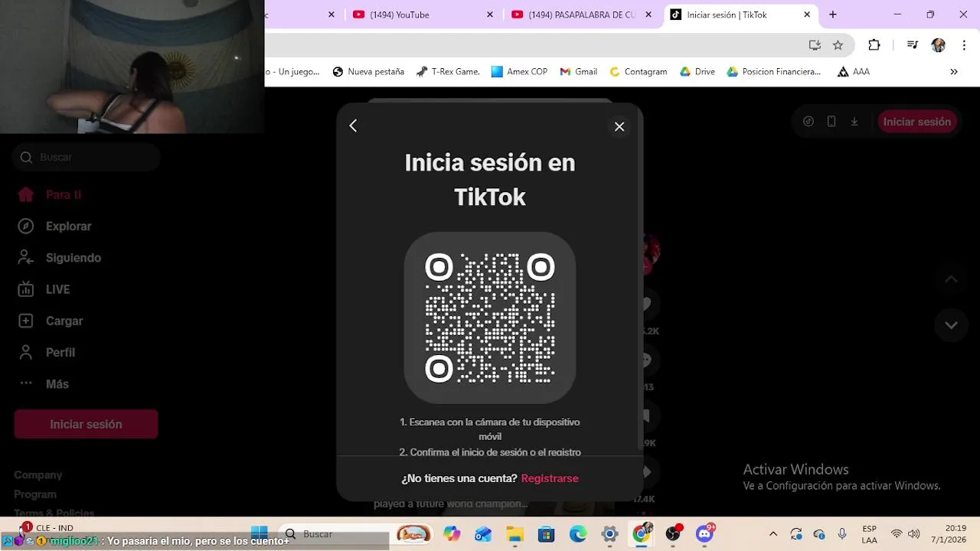Click the mobile app icon in TikTok header

point(831,122)
